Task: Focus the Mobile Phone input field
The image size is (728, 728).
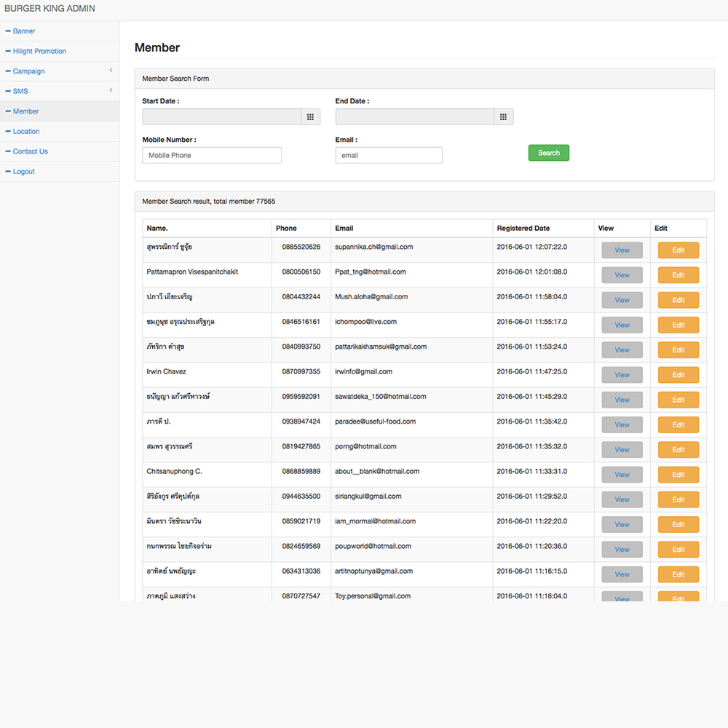Action: click(212, 155)
